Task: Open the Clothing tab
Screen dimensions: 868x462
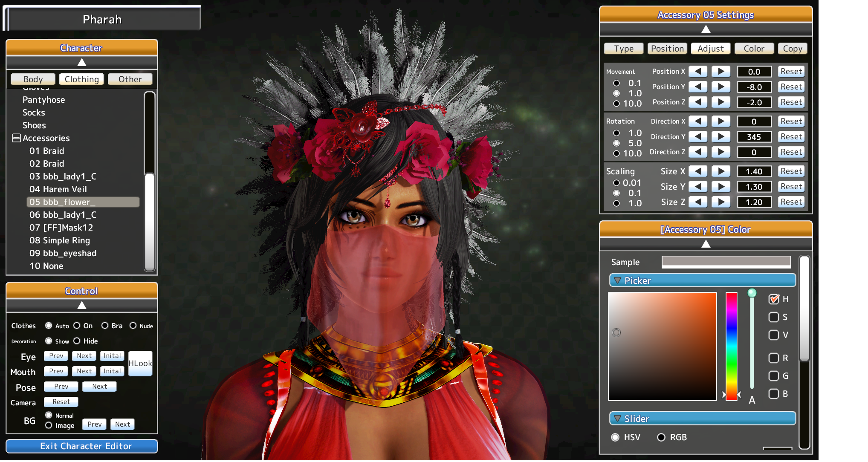Action: 81,79
